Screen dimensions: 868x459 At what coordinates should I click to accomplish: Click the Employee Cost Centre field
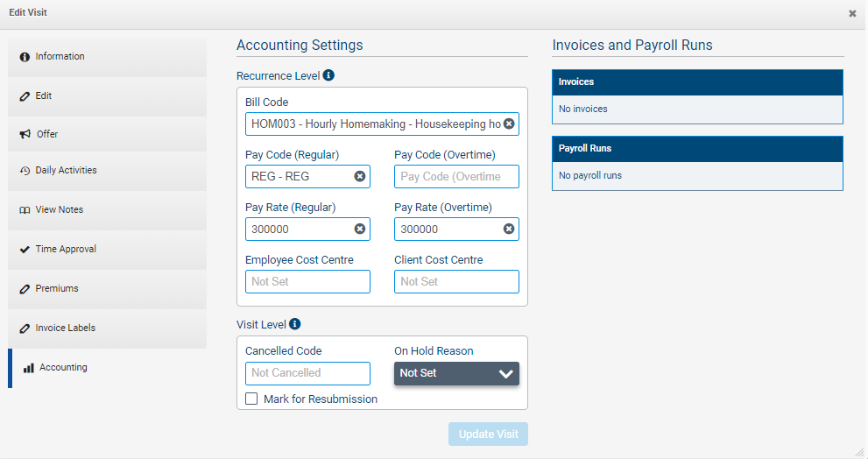tap(307, 281)
